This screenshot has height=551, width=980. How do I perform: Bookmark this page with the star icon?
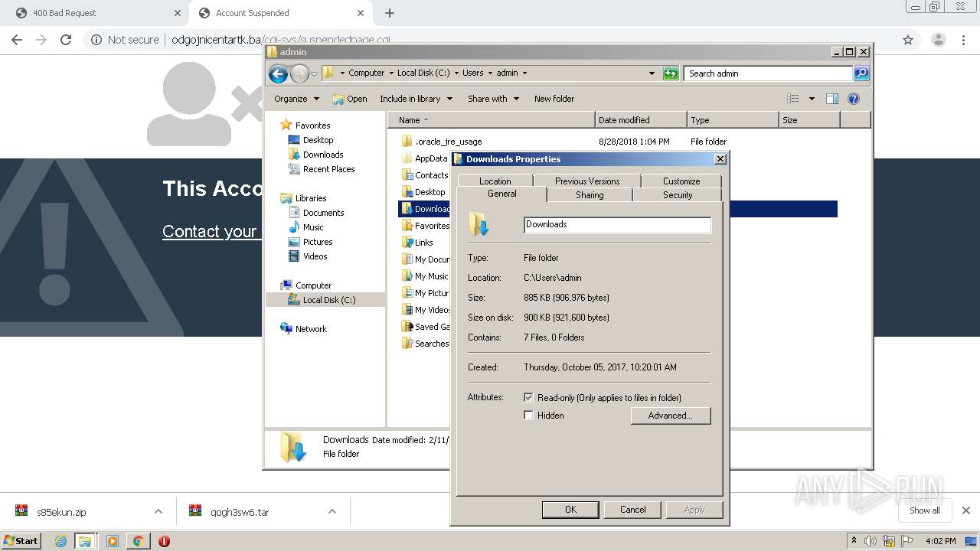click(908, 40)
